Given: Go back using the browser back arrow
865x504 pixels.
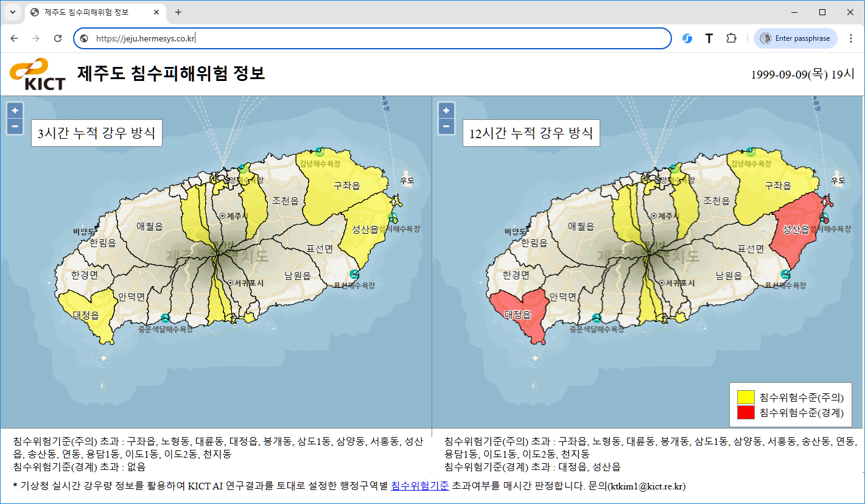Looking at the screenshot, I should click(15, 38).
